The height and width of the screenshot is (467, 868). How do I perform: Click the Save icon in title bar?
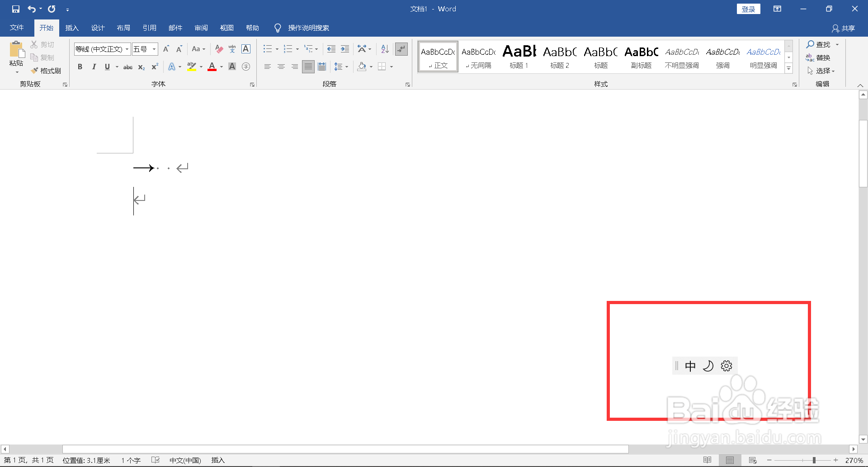pyautogui.click(x=16, y=9)
